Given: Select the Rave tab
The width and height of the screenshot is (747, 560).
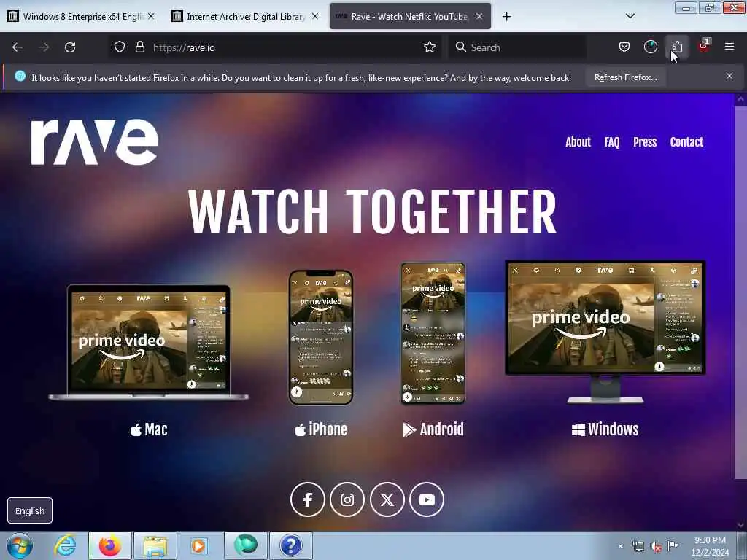Looking at the screenshot, I should click(410, 16).
